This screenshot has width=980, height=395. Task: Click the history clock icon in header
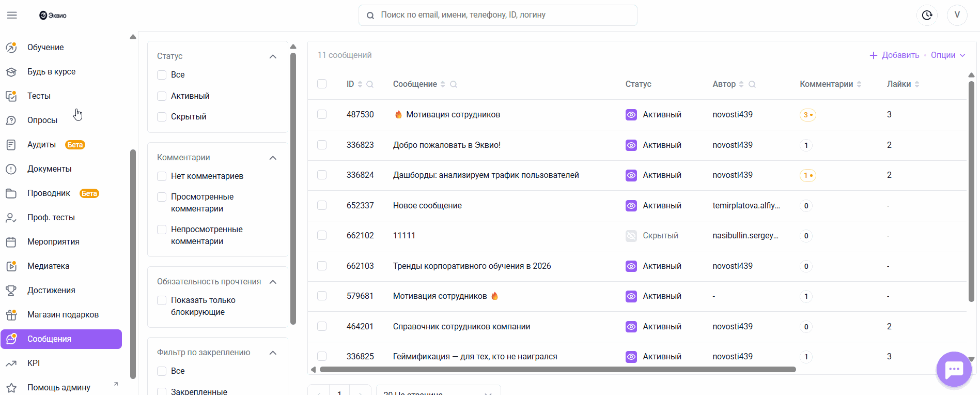[927, 16]
